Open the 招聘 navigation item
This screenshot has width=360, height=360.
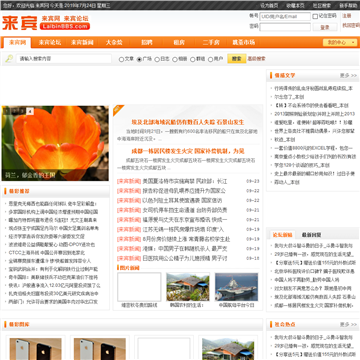click(147, 43)
